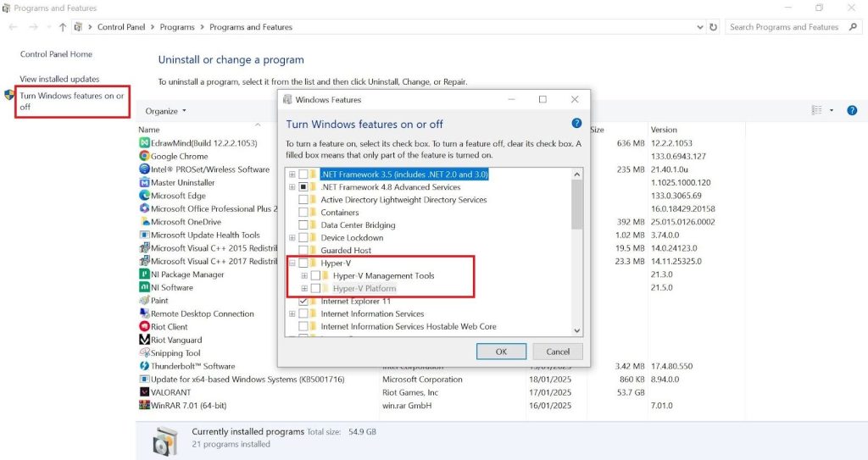Viewport: 868px width, 460px height.
Task: Click scroll down arrow in features list
Action: (576, 330)
